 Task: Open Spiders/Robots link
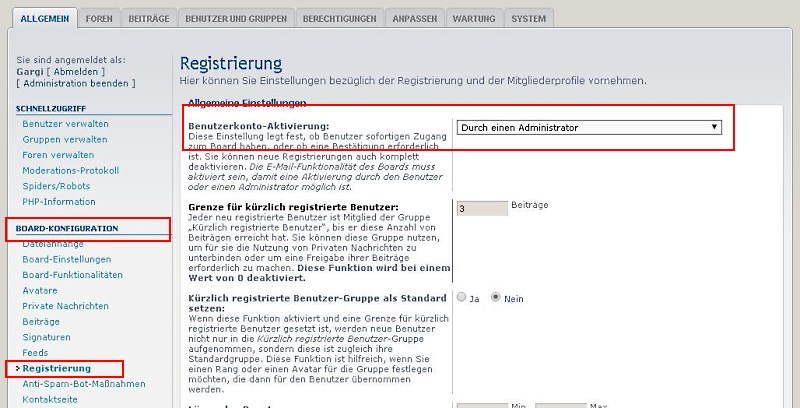pyautogui.click(x=56, y=186)
